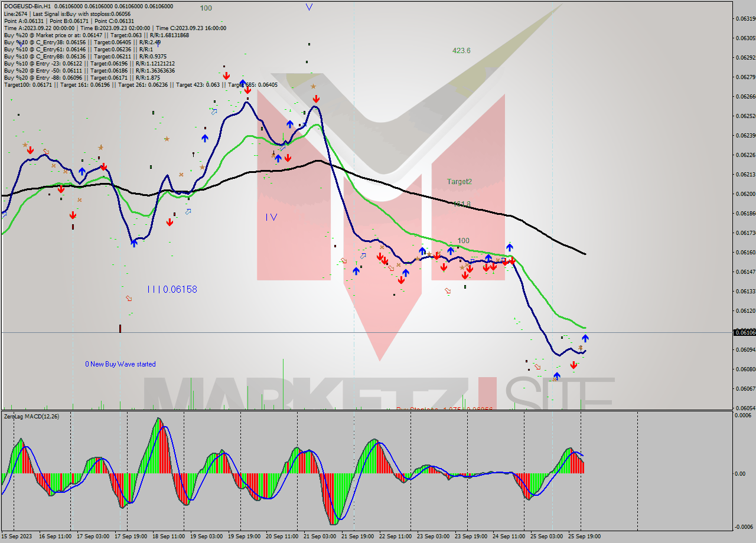Click the 0.06054 price axis label

746,408
